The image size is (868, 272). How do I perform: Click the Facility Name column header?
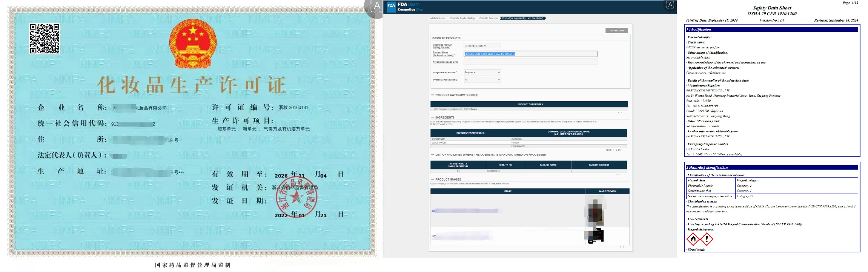coord(548,165)
